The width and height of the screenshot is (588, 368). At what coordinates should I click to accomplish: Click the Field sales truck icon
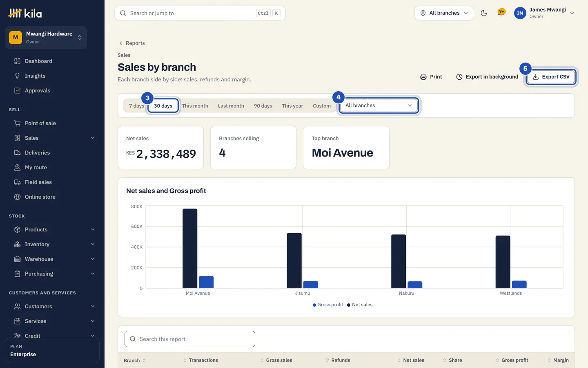(17, 182)
